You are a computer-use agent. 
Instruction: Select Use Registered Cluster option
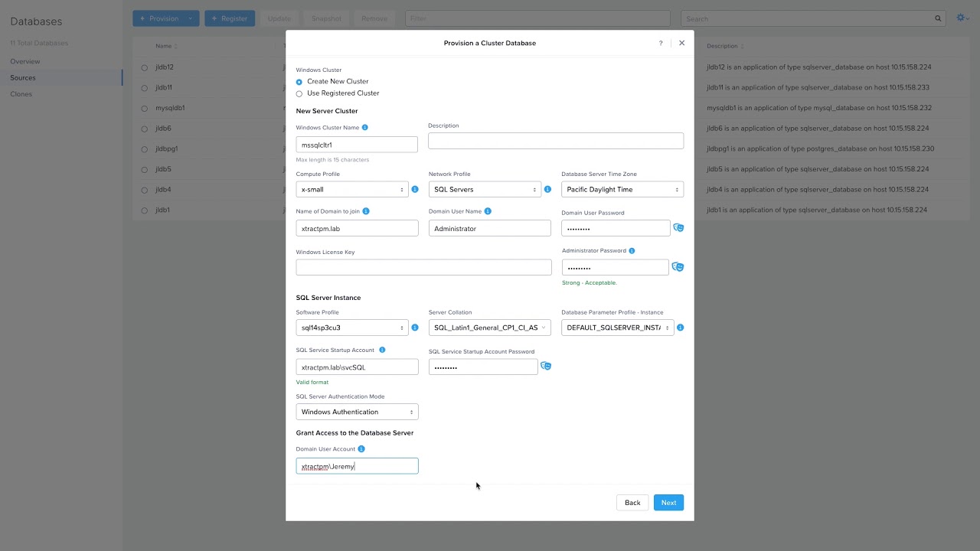point(299,94)
